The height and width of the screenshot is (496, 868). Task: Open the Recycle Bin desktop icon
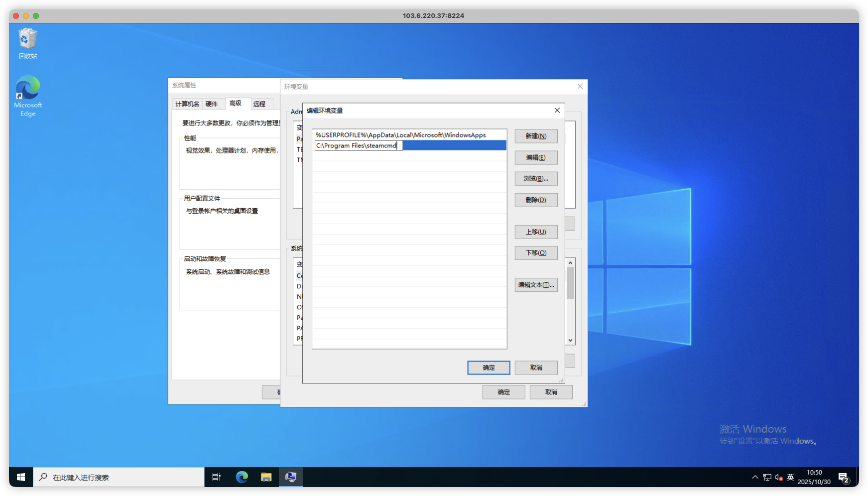[x=28, y=43]
